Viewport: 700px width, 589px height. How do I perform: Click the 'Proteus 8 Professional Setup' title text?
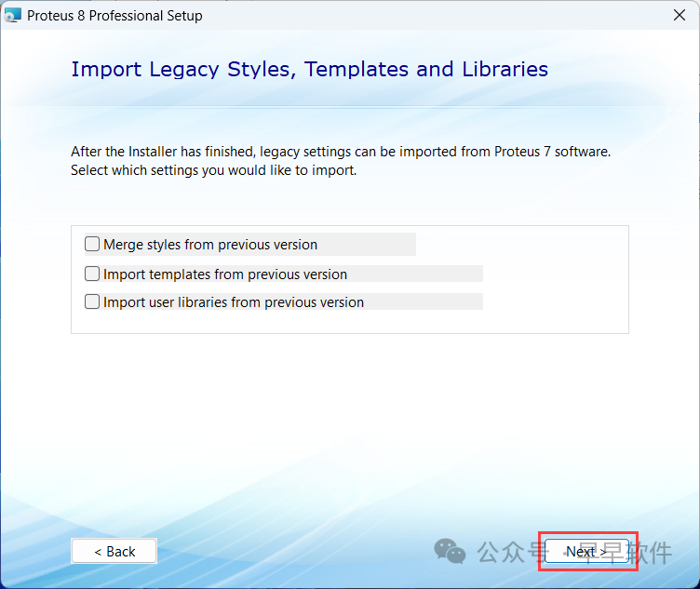click(114, 16)
